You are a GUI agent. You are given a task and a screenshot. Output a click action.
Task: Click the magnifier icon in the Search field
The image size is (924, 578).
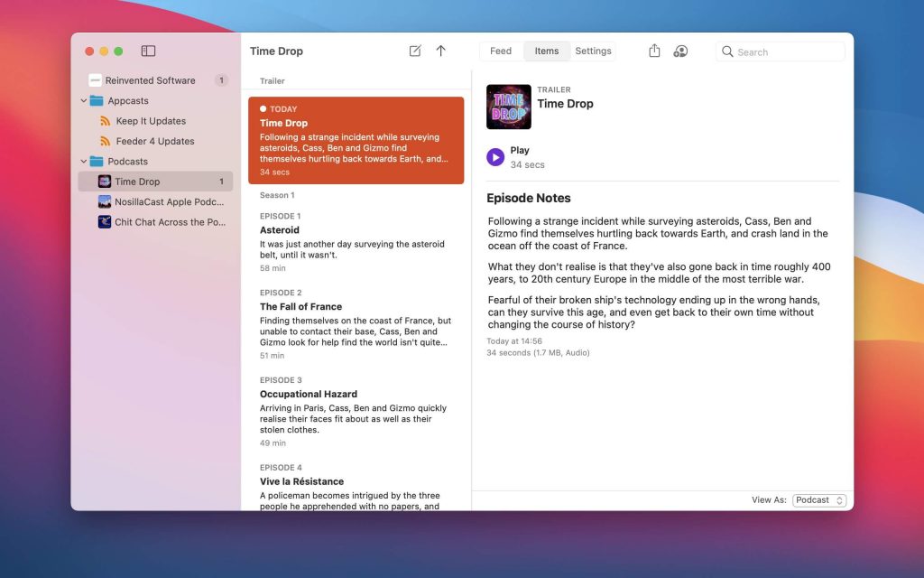[728, 51]
